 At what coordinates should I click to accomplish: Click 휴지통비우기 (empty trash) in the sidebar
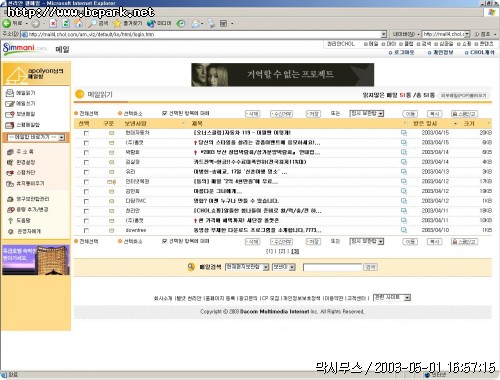[30, 183]
